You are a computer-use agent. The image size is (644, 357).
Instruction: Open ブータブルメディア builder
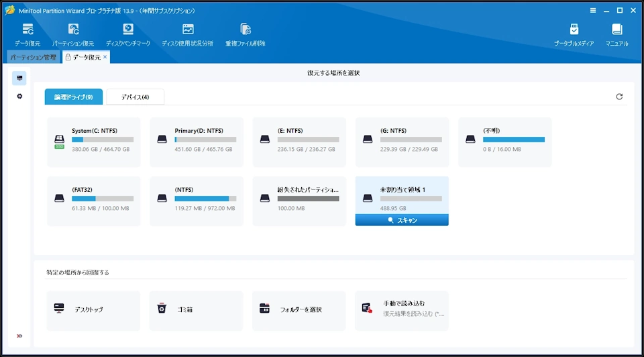point(574,34)
